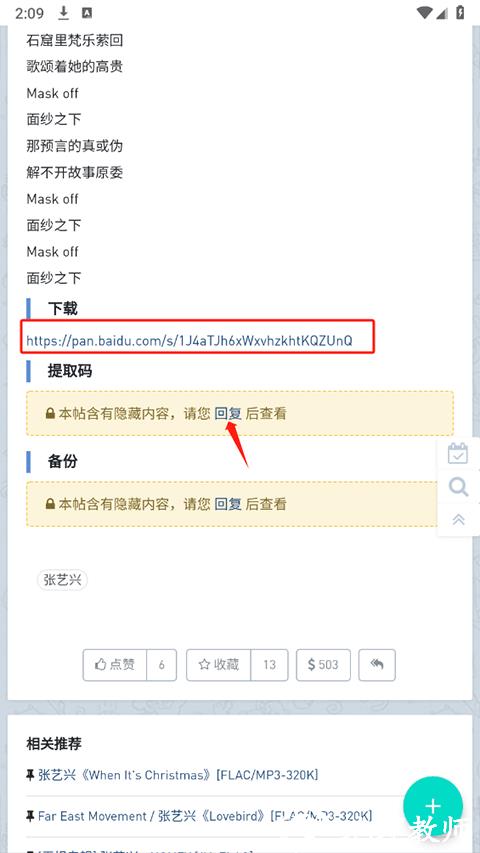Tap the pin icon beside Lovebird post

point(30,816)
